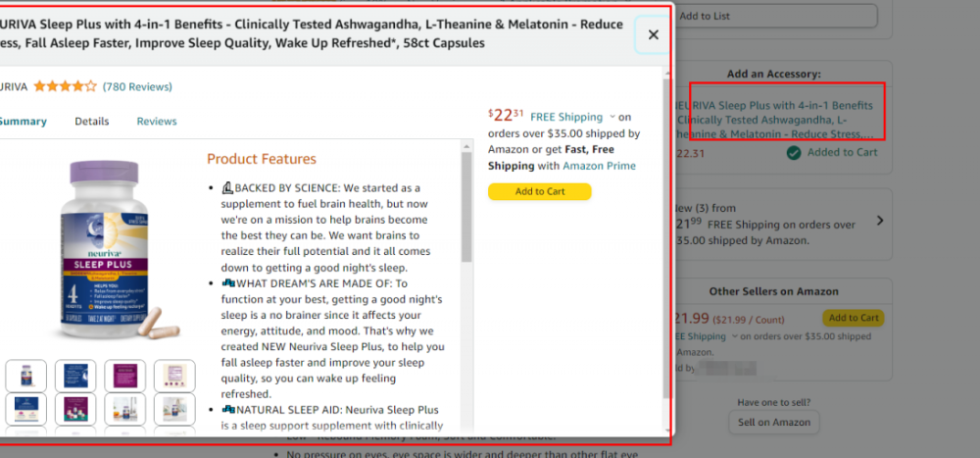Viewport: 980px width, 458px height.
Task: Click the four-star rating icons
Action: pyautogui.click(x=65, y=86)
